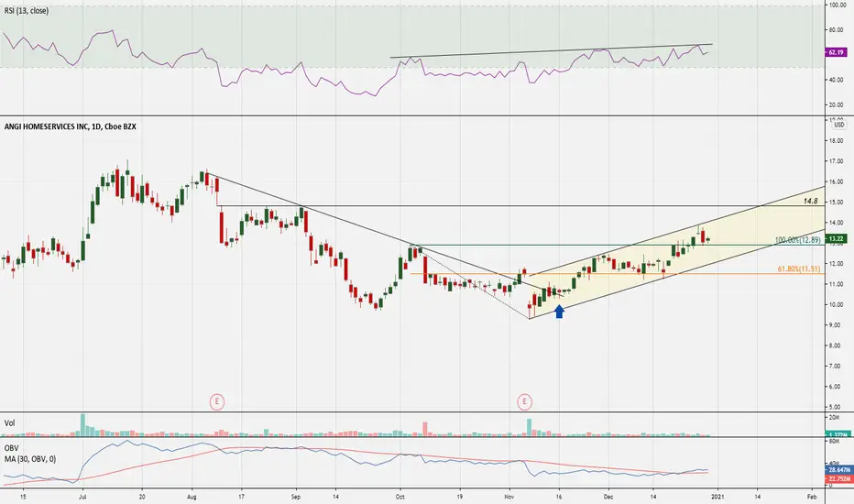
Task: Select the 61.80%(11.51) Fibonacci level label
Action: (x=798, y=268)
